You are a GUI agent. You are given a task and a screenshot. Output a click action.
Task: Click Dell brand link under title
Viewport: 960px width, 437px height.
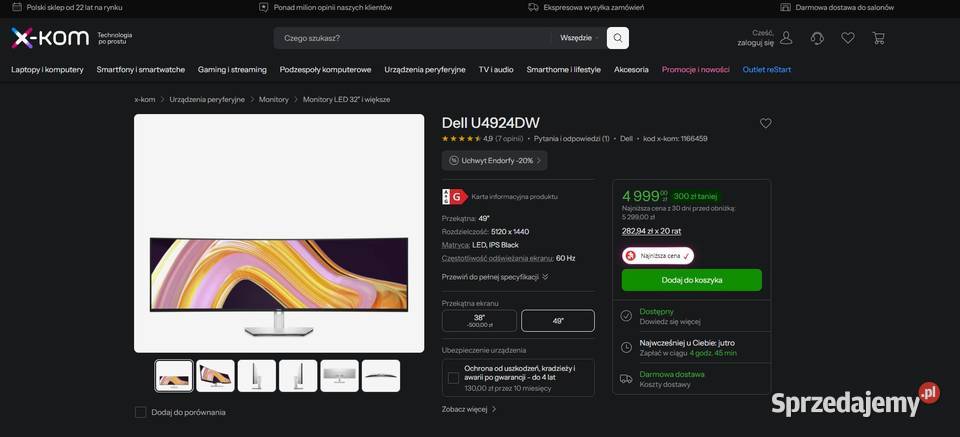626,139
